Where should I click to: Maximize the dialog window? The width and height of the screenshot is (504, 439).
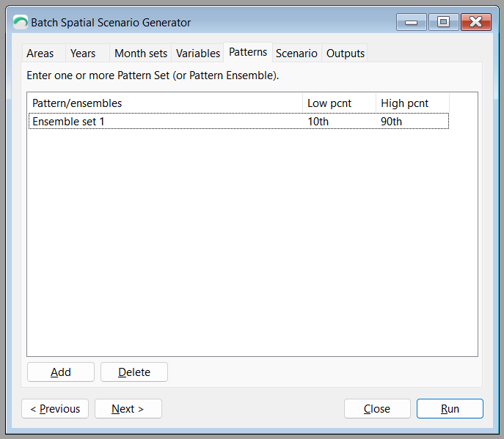click(443, 22)
